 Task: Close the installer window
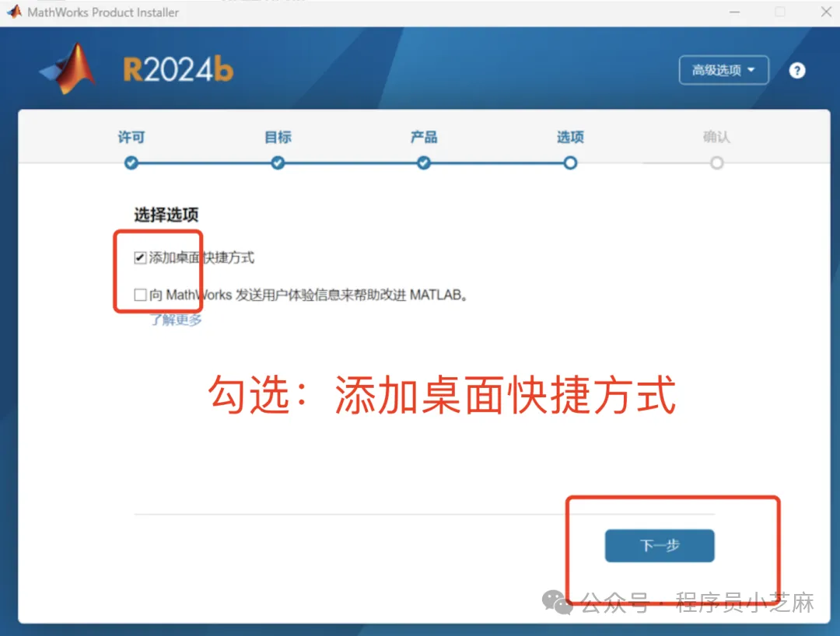[x=826, y=12]
